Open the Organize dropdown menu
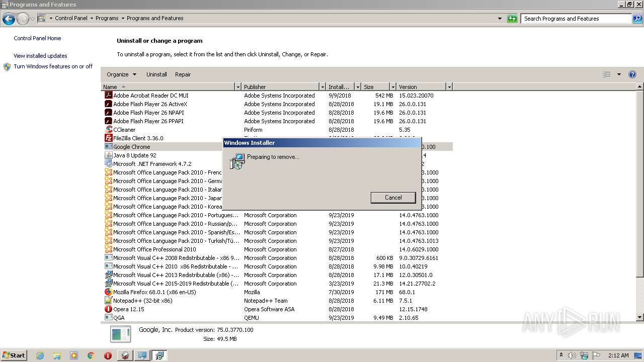This screenshot has width=644, height=362. click(x=121, y=74)
